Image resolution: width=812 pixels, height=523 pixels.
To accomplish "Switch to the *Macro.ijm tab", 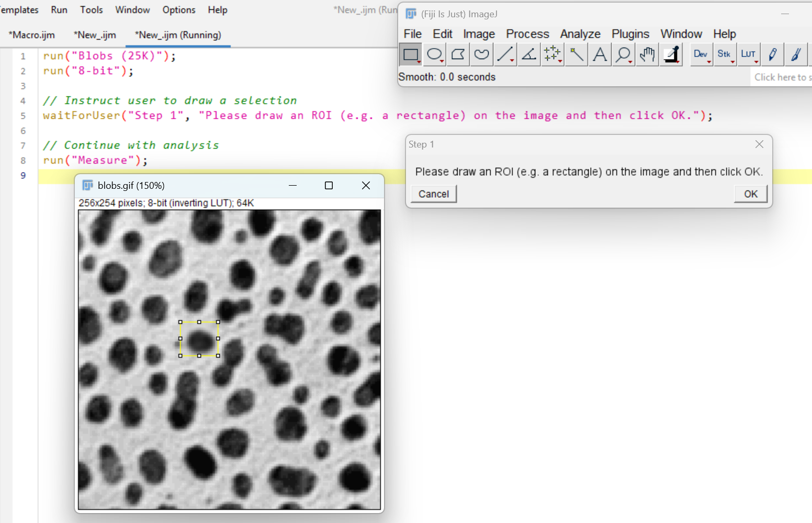I will coord(32,35).
